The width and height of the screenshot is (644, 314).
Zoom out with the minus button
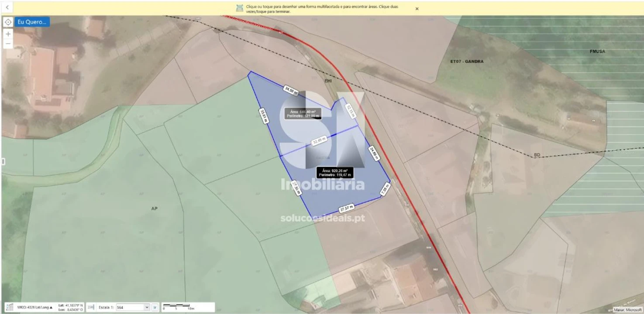pos(8,44)
